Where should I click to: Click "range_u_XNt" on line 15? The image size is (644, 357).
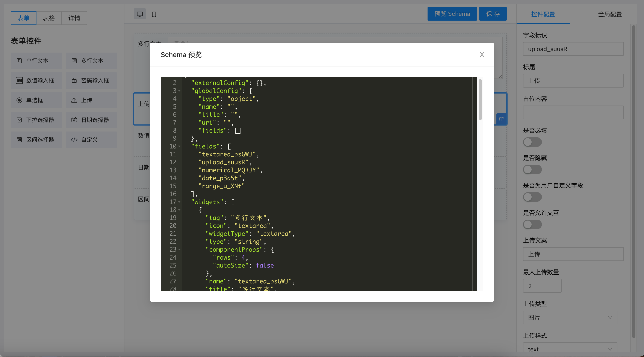click(222, 186)
